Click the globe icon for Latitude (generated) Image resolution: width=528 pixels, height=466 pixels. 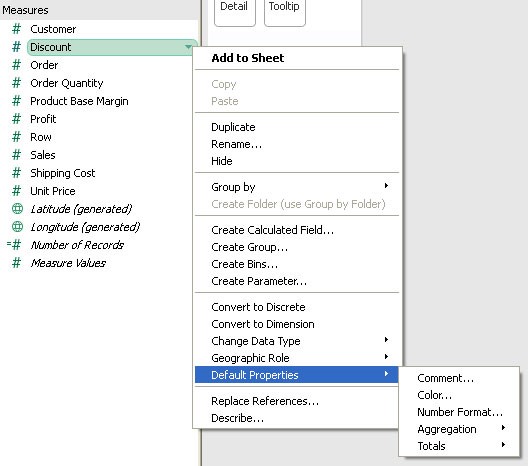coord(17,209)
